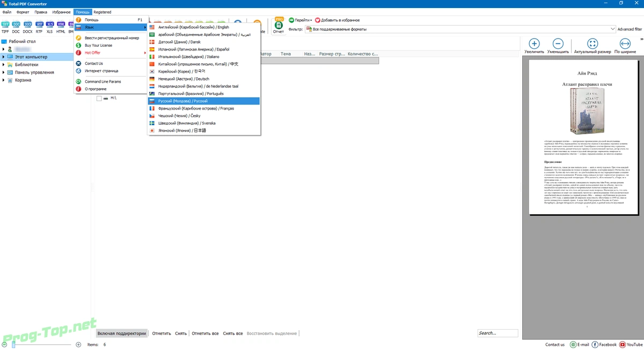Select Buy Your License entry

click(x=110, y=46)
